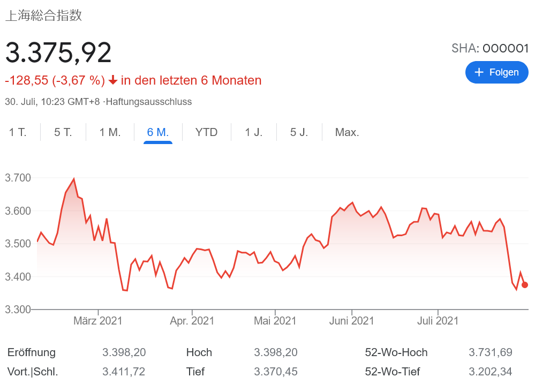
Task: Click the red down arrow beside the percentage change
Action: pyautogui.click(x=113, y=80)
